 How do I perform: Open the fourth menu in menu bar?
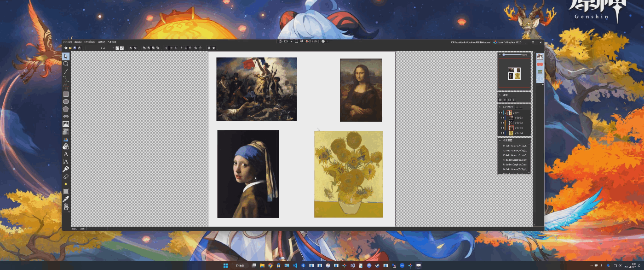click(101, 42)
